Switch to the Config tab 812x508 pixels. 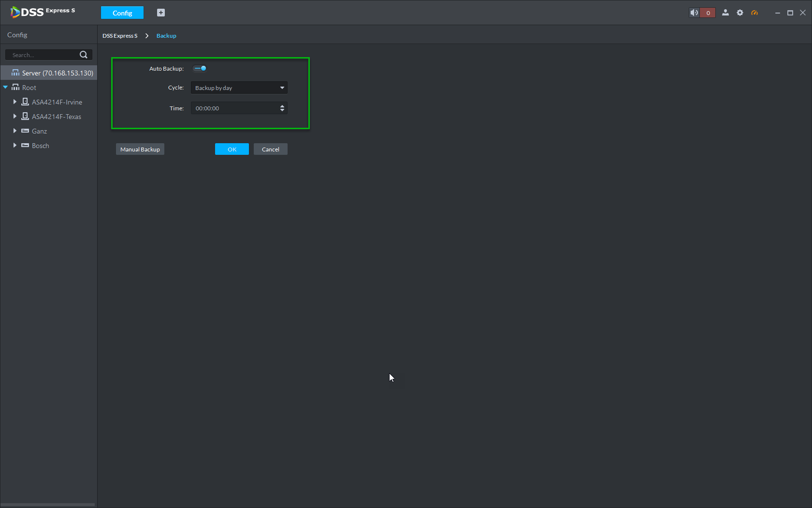point(122,13)
